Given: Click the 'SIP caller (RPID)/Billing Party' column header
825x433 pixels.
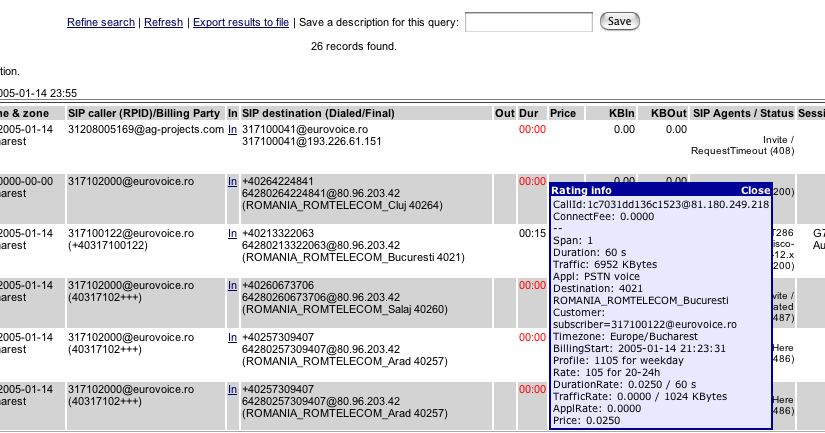Looking at the screenshot, I should 144,113.
